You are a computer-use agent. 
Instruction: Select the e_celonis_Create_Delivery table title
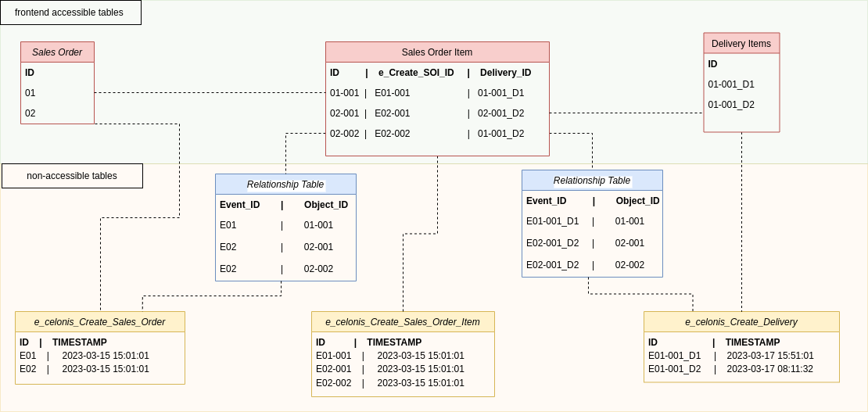[x=741, y=322]
